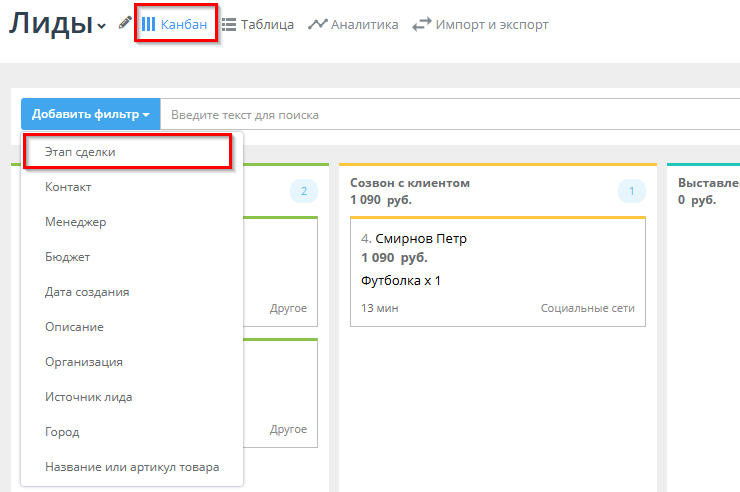
Task: Switch to Канбан view
Action: (180, 24)
